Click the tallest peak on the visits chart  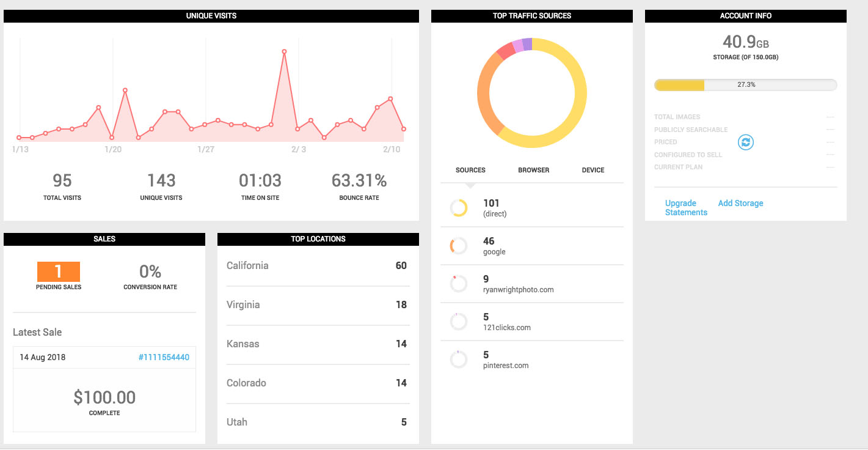click(283, 51)
